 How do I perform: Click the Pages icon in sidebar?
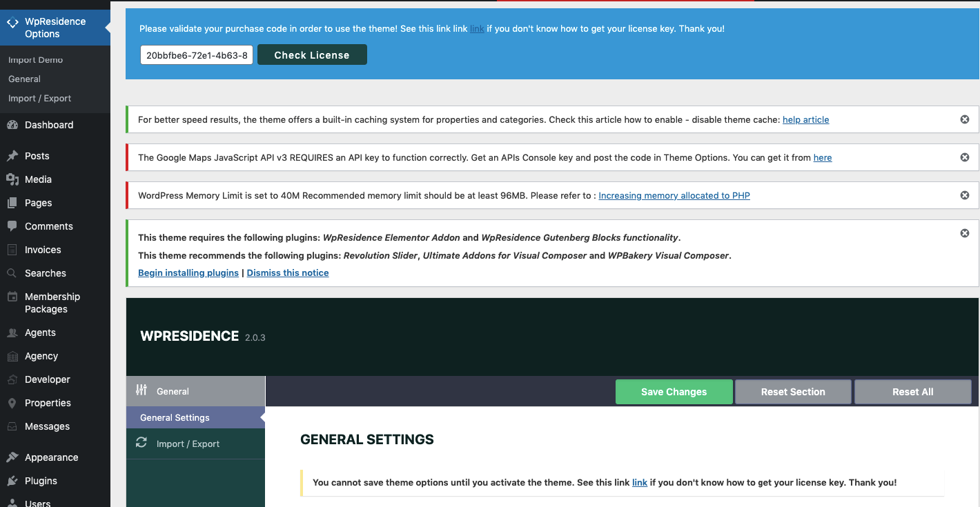[x=12, y=203]
